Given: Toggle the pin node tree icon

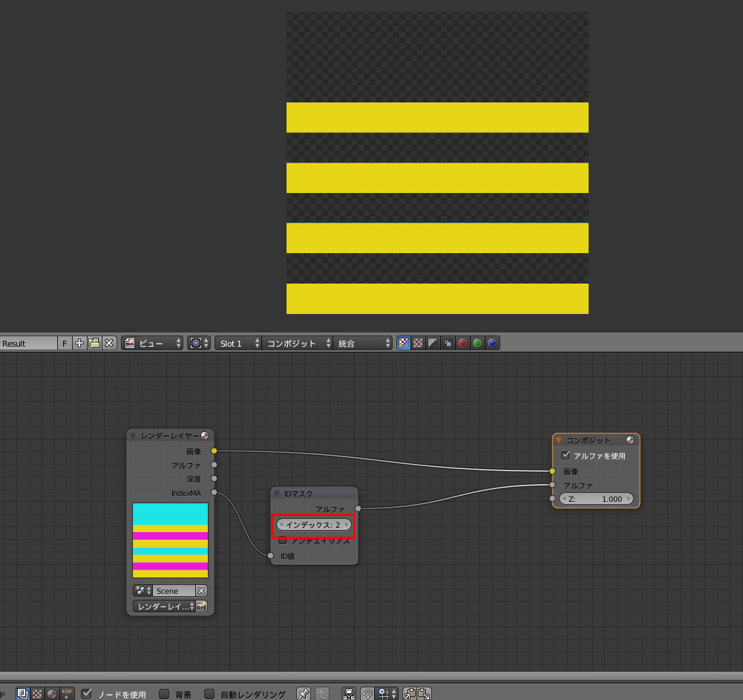Looking at the screenshot, I should click(304, 693).
